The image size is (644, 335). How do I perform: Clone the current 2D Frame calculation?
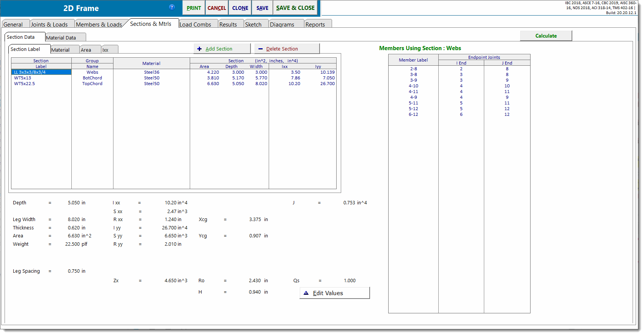(240, 8)
